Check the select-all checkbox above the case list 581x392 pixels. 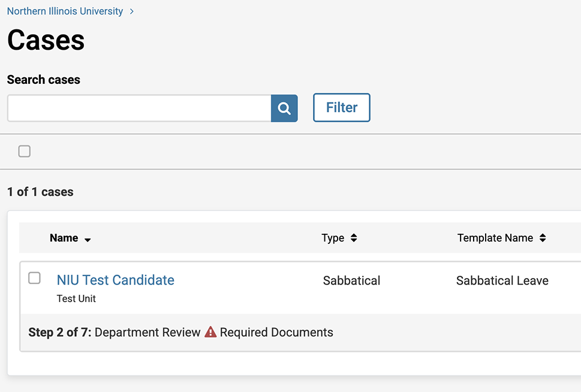(x=24, y=151)
